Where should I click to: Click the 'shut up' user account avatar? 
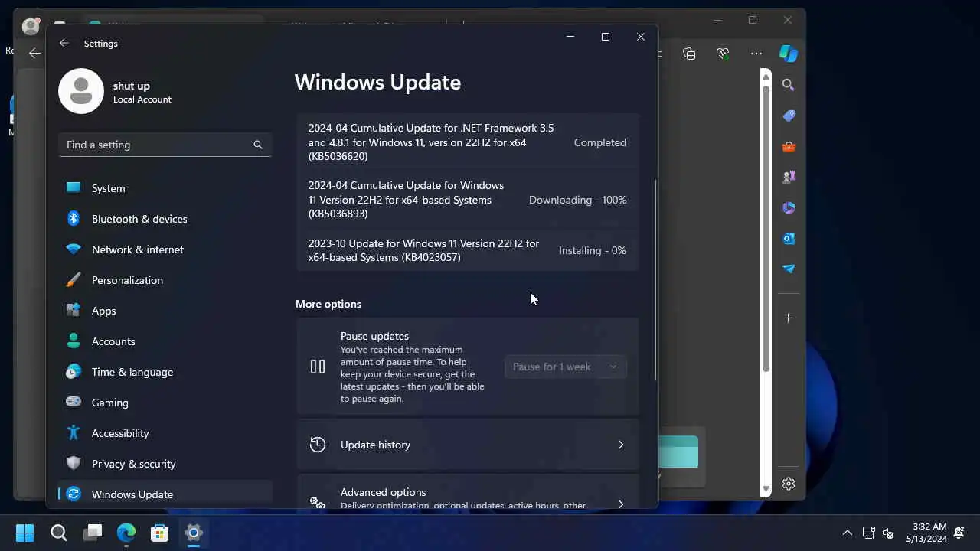(x=81, y=91)
